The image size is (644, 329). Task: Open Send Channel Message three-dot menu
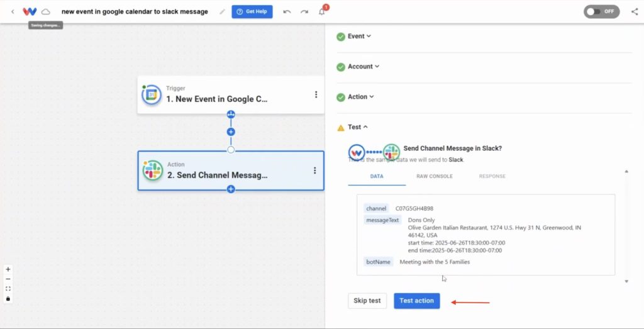[314, 170]
